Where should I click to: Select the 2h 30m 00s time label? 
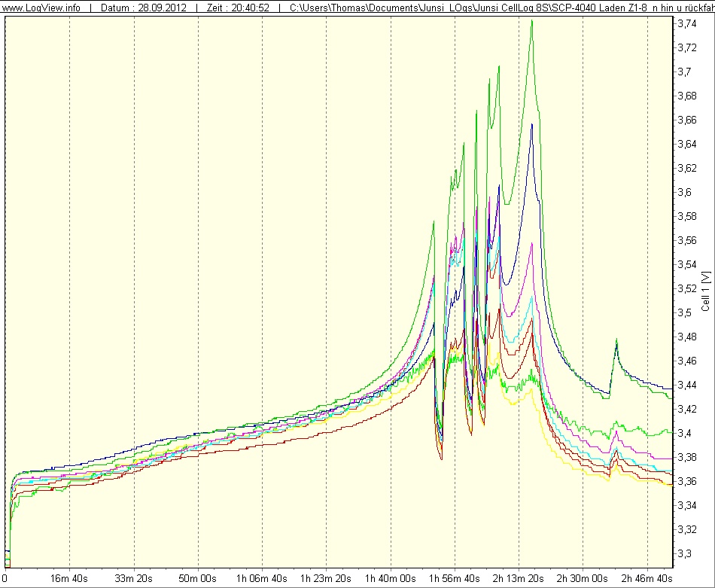tap(582, 578)
